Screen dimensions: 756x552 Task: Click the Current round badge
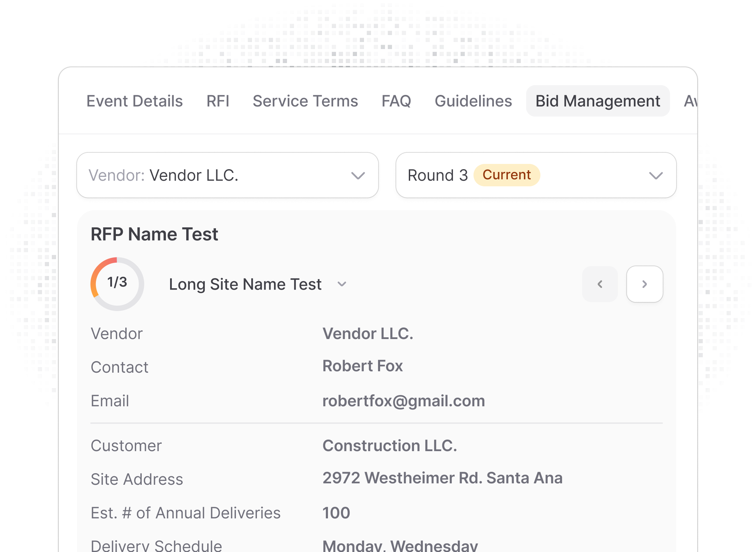[506, 175]
